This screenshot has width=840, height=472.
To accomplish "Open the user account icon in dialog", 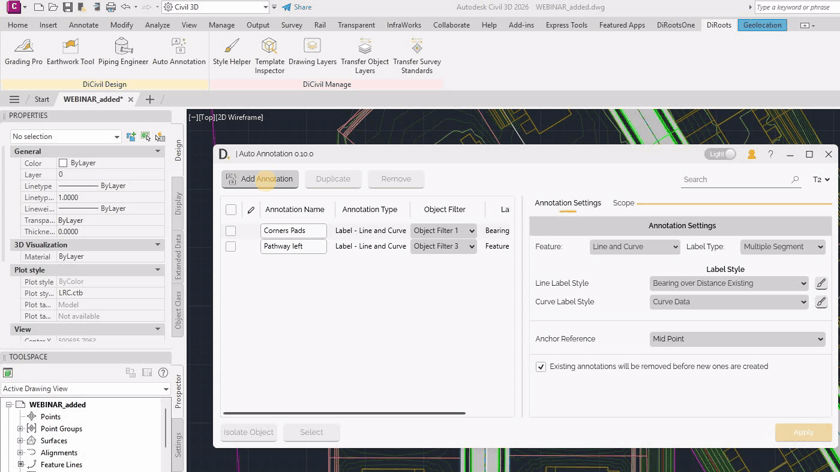I will click(x=751, y=155).
